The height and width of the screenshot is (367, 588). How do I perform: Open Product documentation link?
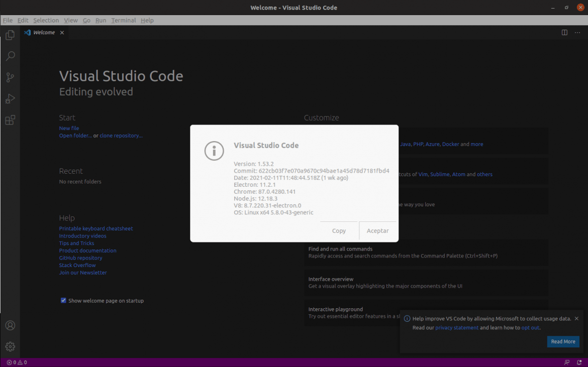pyautogui.click(x=88, y=251)
